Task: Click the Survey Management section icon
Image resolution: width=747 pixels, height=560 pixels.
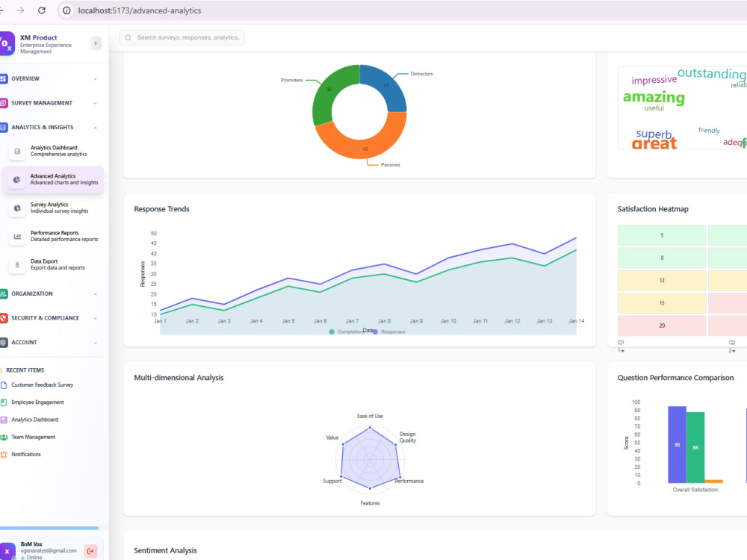Action: click(4, 103)
